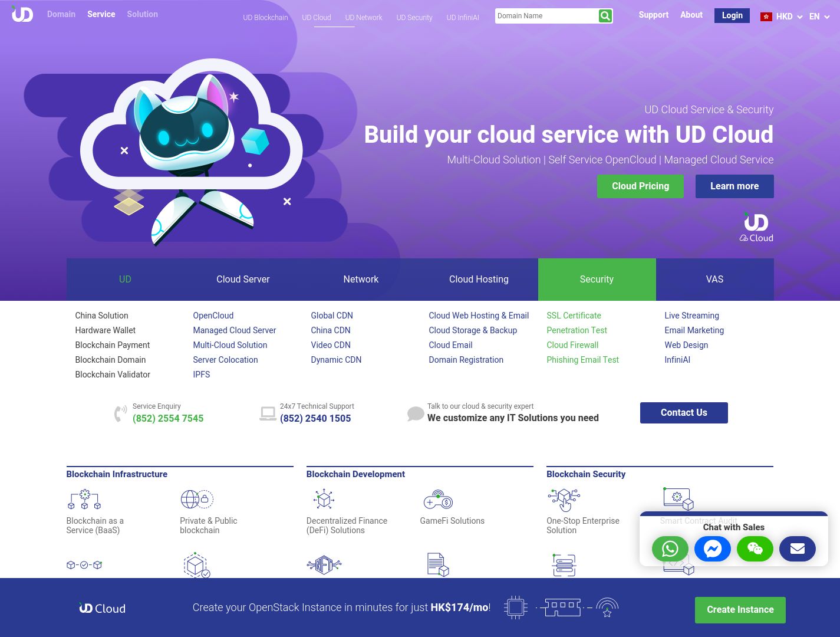Open the HKD currency dropdown
840x637 pixels.
click(x=789, y=17)
